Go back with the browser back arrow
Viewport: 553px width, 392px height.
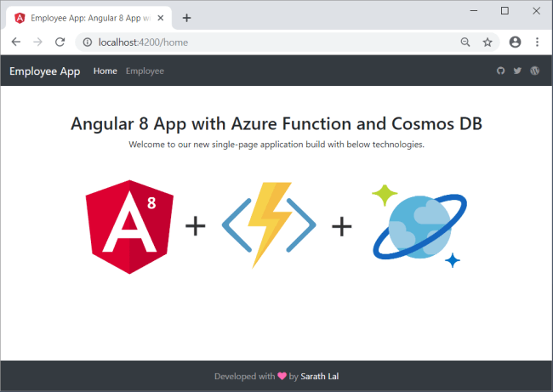[x=16, y=43]
